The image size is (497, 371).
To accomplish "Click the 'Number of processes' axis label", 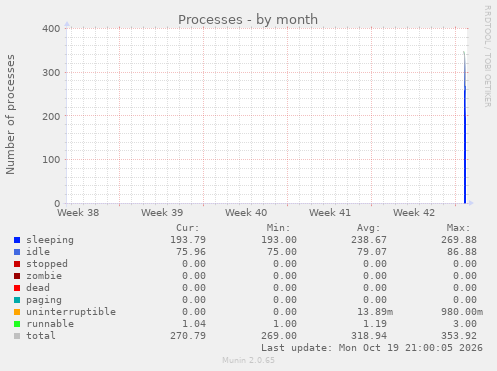I will pyautogui.click(x=10, y=114).
